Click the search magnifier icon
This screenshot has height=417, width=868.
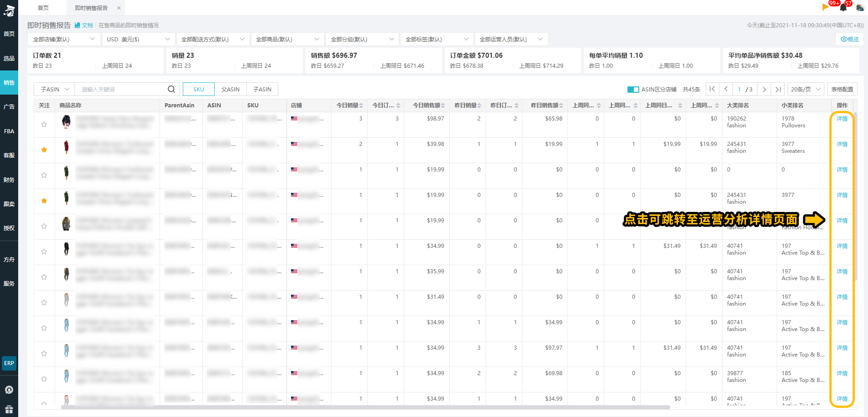click(x=171, y=89)
